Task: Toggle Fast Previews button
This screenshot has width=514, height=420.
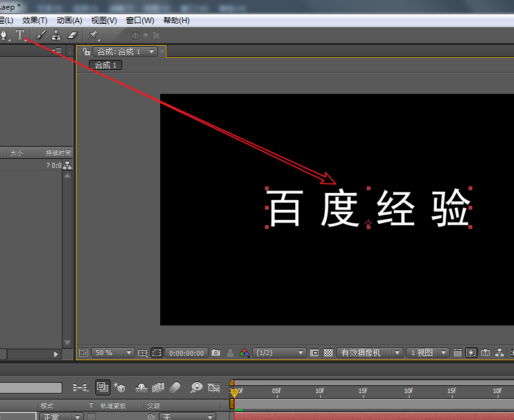Action: [x=471, y=352]
